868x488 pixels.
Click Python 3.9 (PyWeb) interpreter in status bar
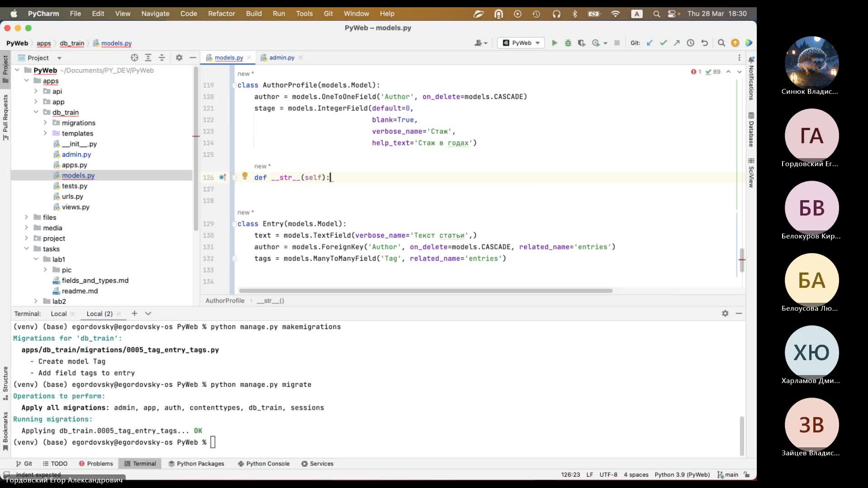(682, 474)
